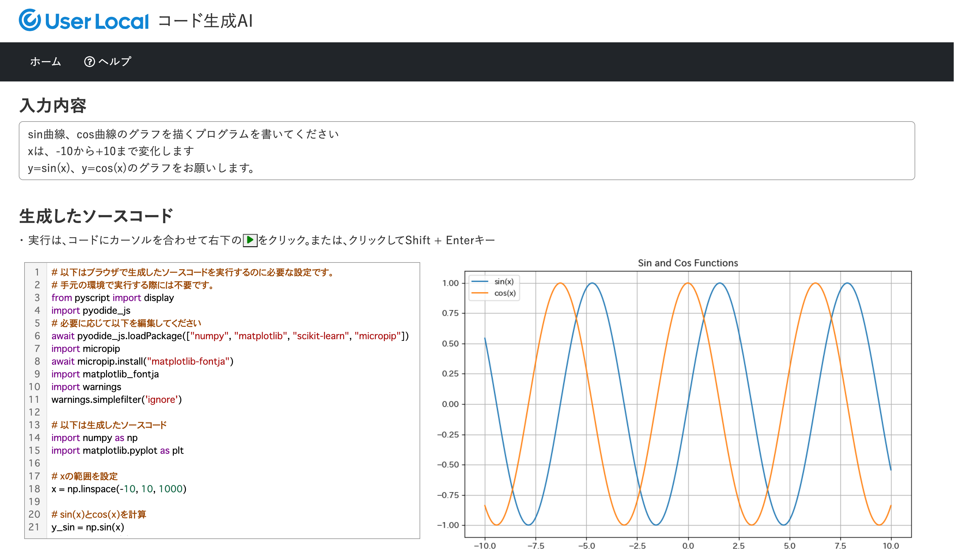Click the x = np.linspace(-10, 10, 1000) line
The height and width of the screenshot is (560, 955).
[x=119, y=489]
